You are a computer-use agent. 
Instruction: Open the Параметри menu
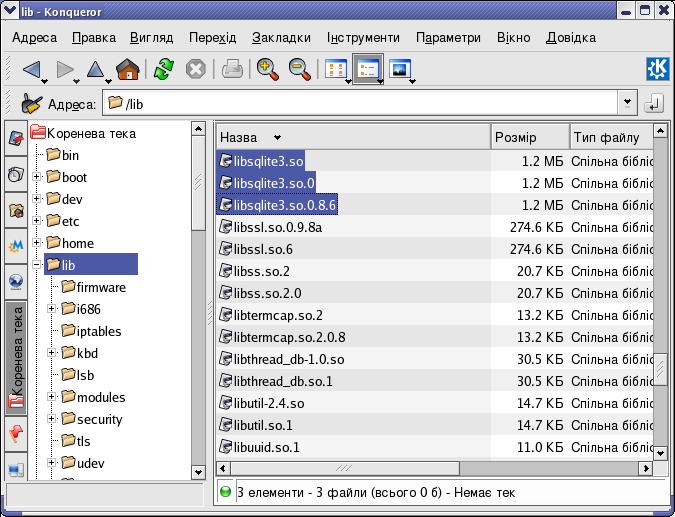[x=448, y=38]
